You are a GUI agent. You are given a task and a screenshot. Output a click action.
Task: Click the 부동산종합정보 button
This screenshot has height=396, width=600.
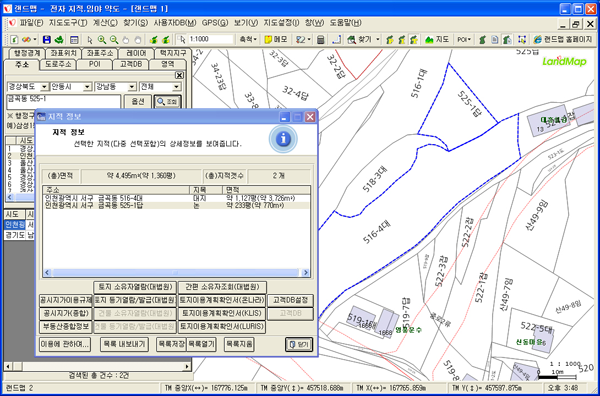[66, 326]
